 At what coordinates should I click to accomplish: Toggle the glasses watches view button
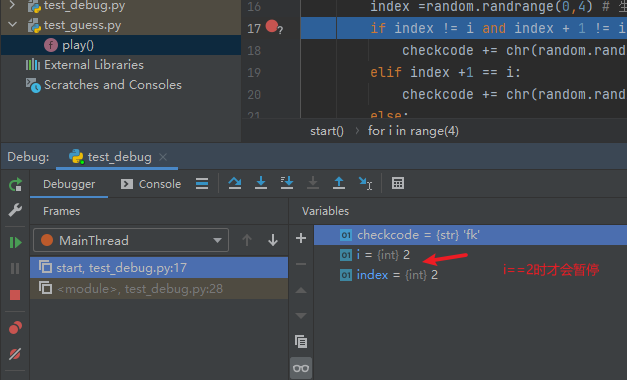coord(301,368)
